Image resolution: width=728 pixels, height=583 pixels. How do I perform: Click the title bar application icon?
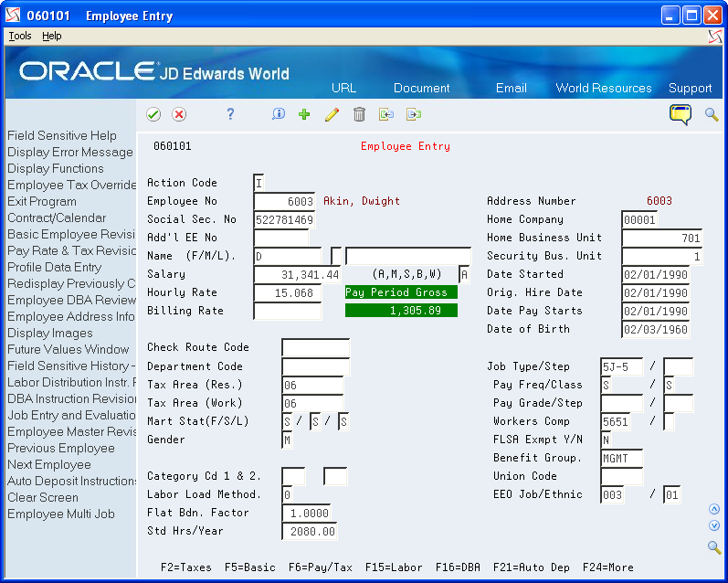pos(13,16)
